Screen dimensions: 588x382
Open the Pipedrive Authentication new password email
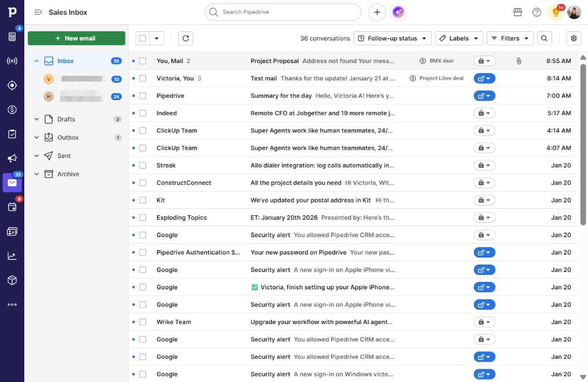pos(352,252)
